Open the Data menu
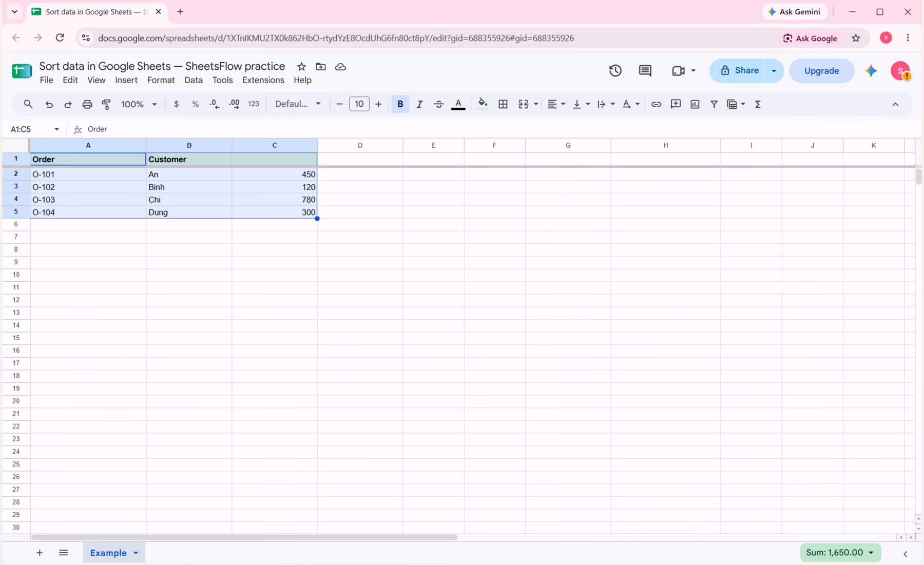Screen dimensions: 924x565 pos(194,80)
